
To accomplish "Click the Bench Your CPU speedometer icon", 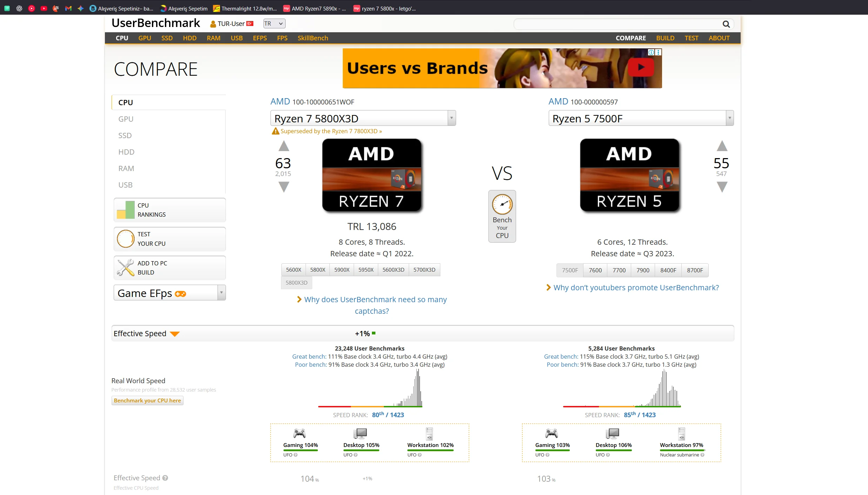I will 502,204.
